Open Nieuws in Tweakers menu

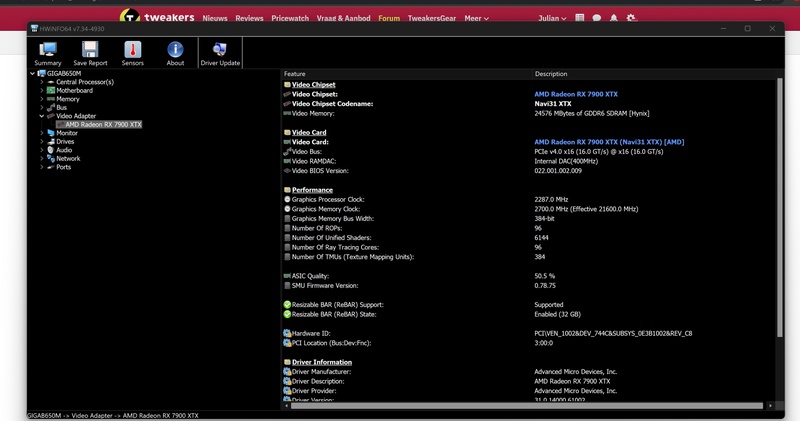point(215,18)
